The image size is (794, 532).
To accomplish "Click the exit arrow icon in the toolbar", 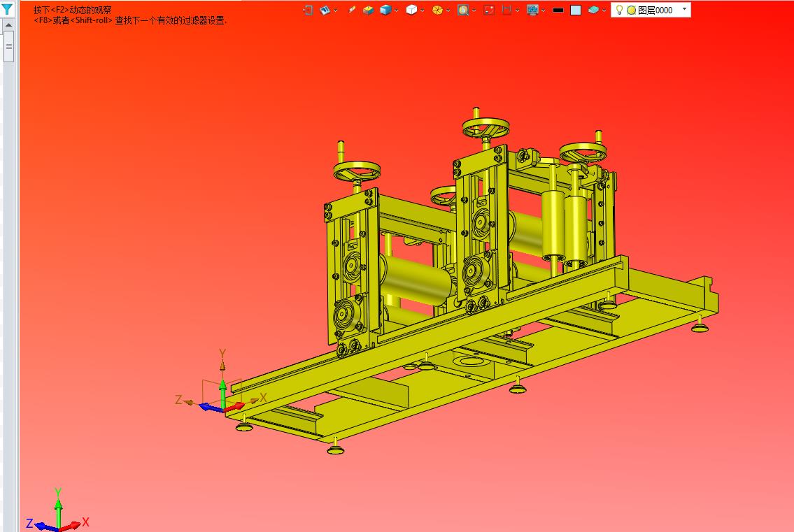I will 308,10.
